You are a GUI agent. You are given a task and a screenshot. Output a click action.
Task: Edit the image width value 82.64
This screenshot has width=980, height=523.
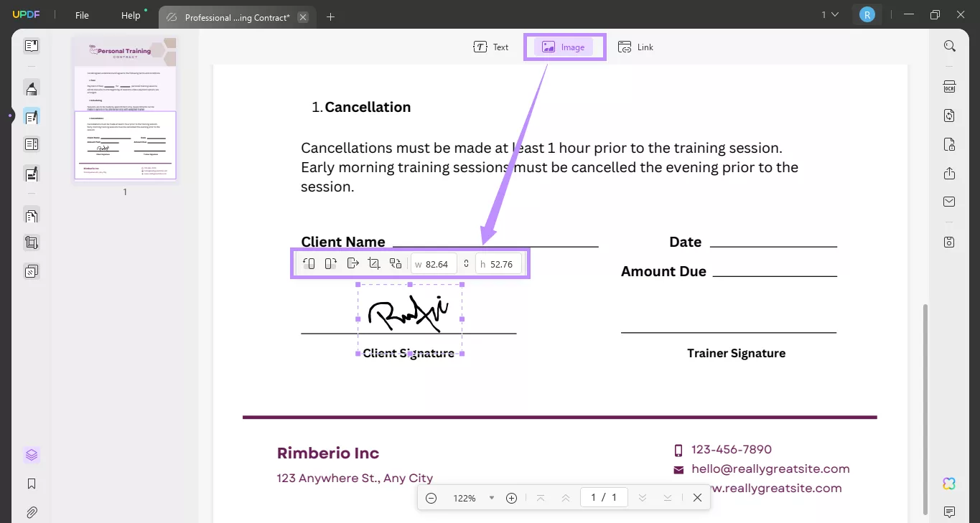(434, 264)
